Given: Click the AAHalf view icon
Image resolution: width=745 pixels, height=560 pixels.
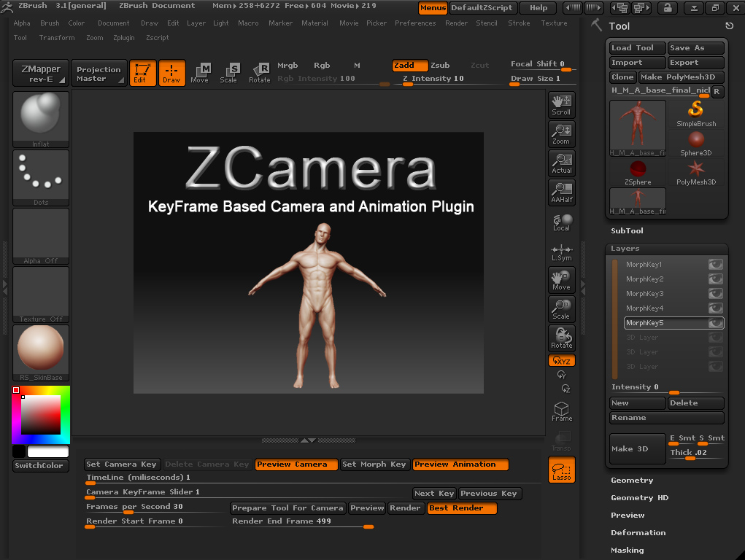Looking at the screenshot, I should [562, 192].
